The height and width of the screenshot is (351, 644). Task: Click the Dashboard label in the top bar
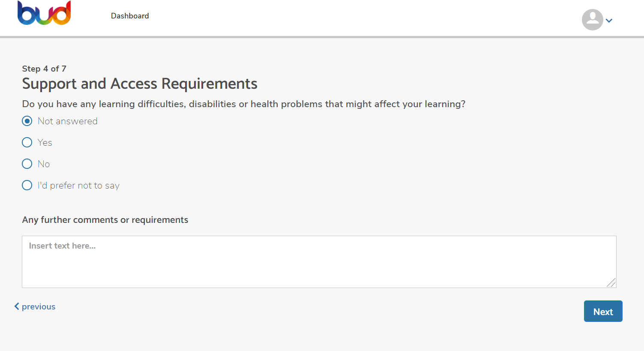click(129, 16)
